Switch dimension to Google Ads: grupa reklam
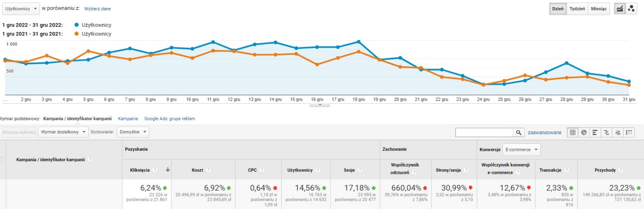This screenshot has height=209, width=644. point(170,119)
